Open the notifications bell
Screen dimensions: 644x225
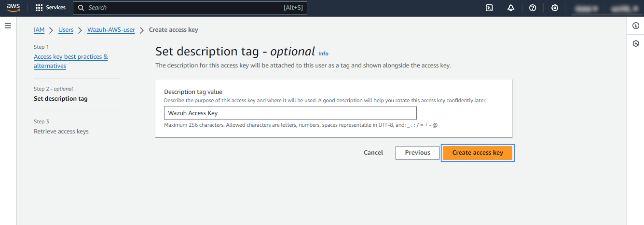[511, 8]
